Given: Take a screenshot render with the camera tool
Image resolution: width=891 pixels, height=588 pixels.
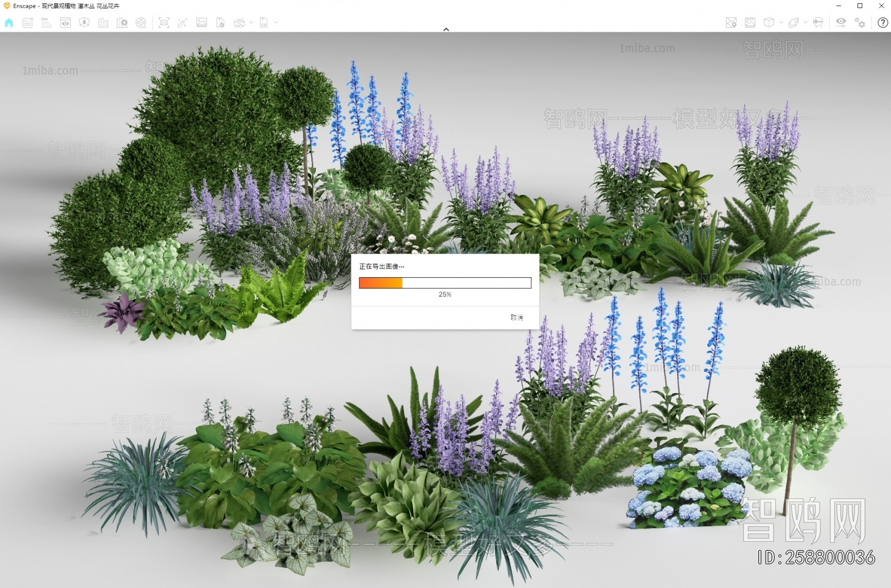Looking at the screenshot, I should click(x=164, y=23).
